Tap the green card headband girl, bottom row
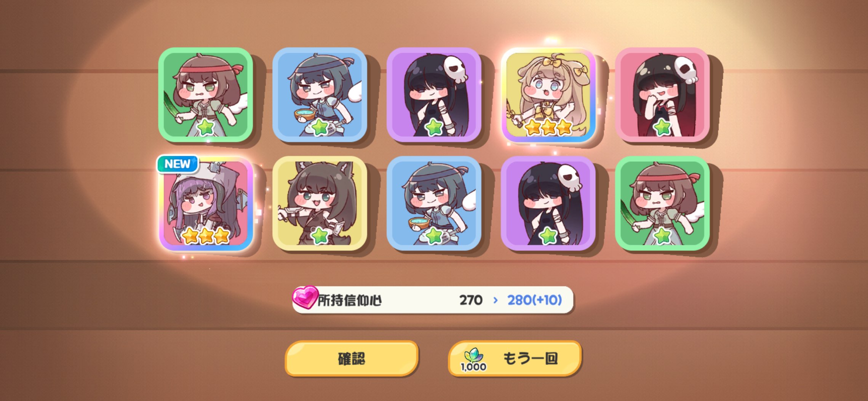 click(663, 203)
